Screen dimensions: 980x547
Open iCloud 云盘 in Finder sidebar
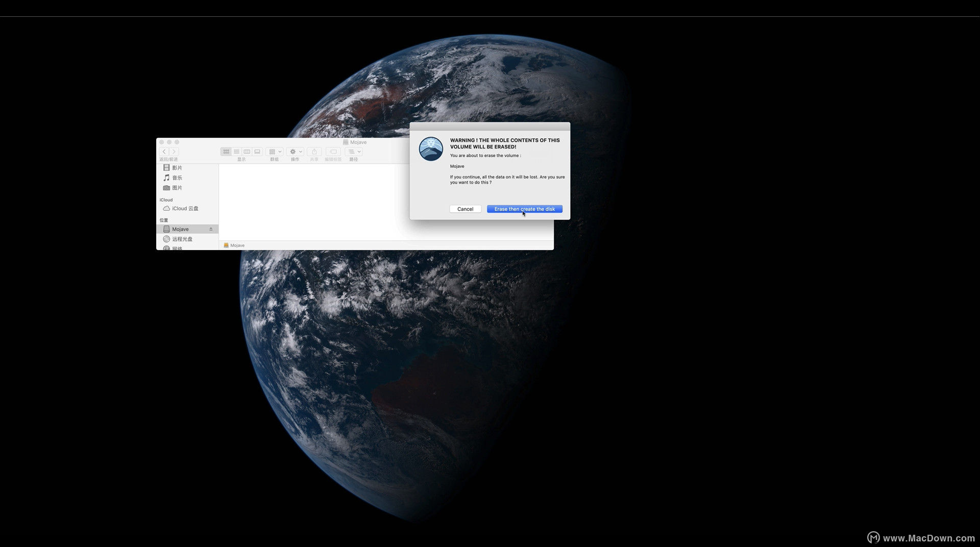click(x=187, y=209)
